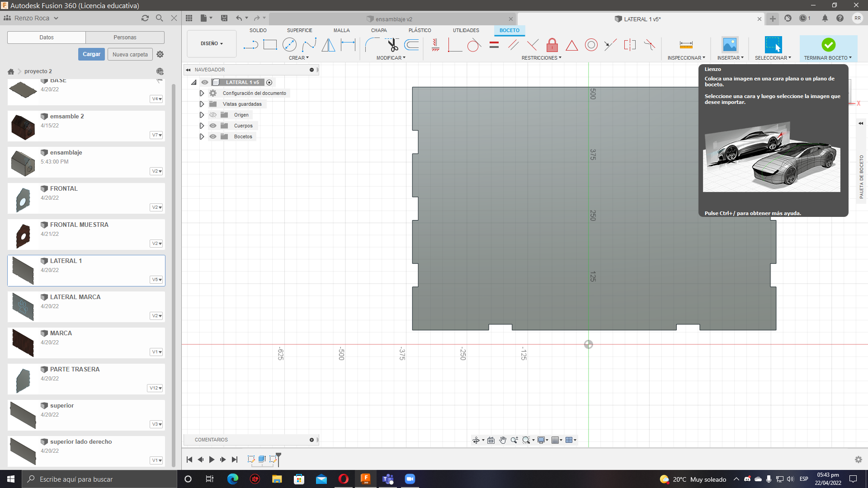
Task: Expand the Cuerpos node
Action: click(x=202, y=126)
